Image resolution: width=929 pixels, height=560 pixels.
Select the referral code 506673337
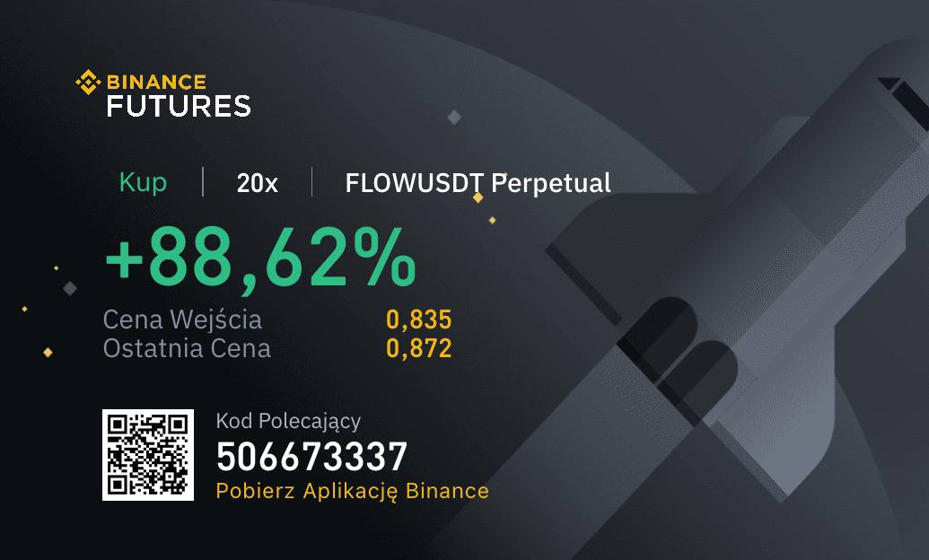pos(311,458)
